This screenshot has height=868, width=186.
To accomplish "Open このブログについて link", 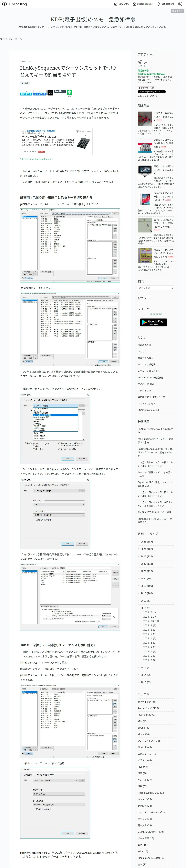I will tap(147, 96).
